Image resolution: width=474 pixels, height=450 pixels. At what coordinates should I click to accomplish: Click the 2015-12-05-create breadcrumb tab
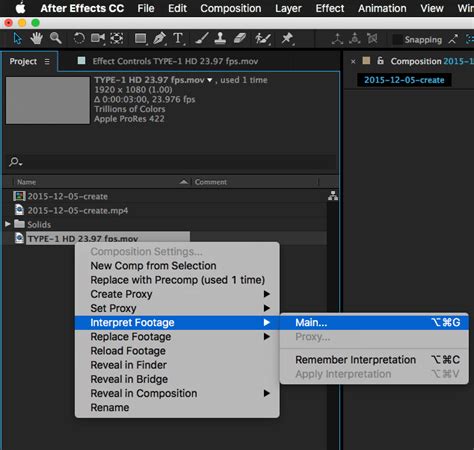click(404, 80)
